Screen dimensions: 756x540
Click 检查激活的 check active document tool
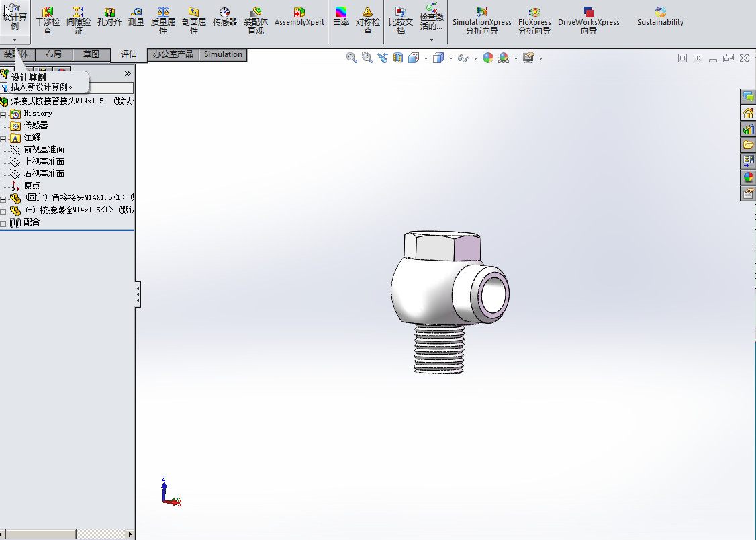point(432,17)
